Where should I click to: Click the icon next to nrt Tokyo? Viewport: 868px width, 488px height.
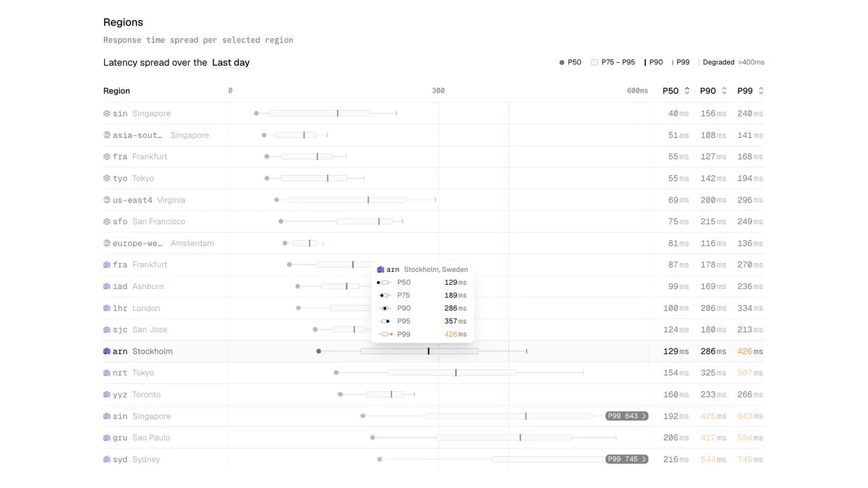pyautogui.click(x=107, y=373)
